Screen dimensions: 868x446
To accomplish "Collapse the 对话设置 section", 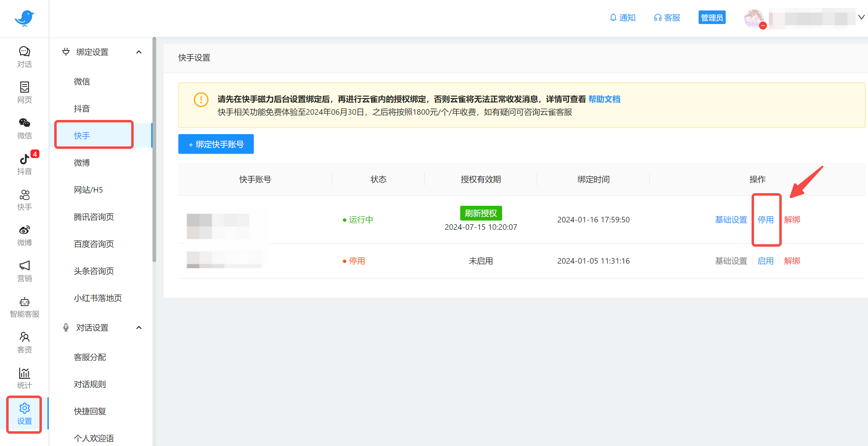I will click(139, 328).
